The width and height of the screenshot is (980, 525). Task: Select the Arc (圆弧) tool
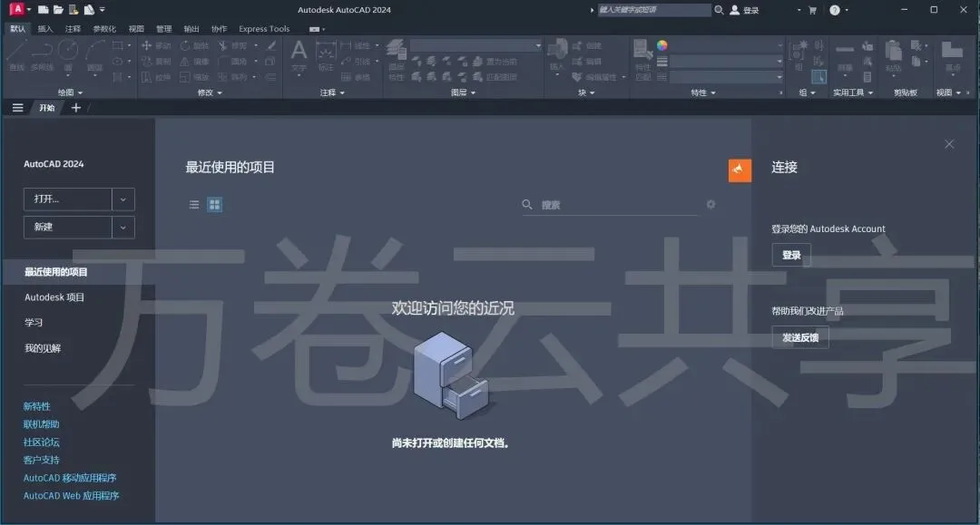(95, 54)
